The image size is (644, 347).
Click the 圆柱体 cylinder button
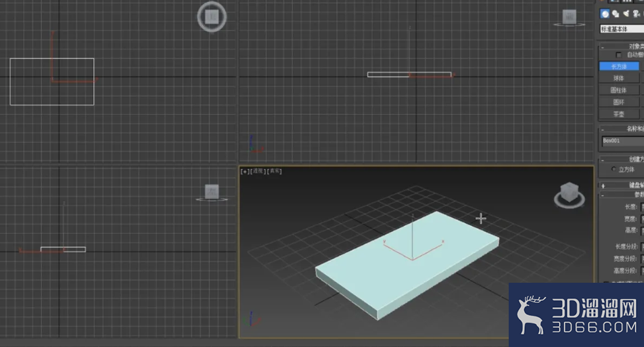[x=619, y=90]
